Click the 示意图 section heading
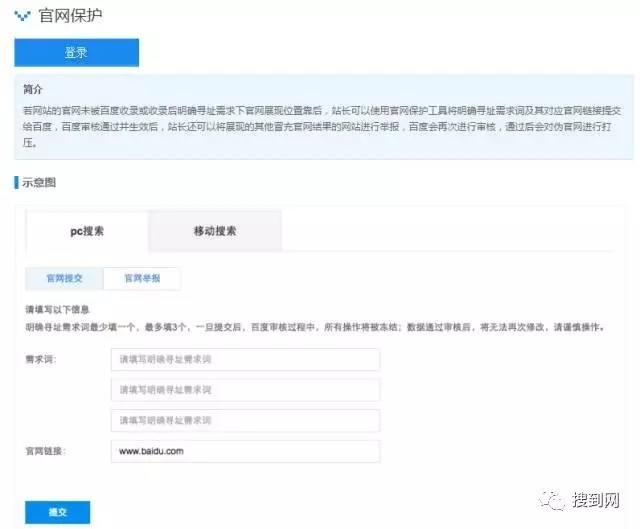Image resolution: width=640 pixels, height=529 pixels. point(39,182)
